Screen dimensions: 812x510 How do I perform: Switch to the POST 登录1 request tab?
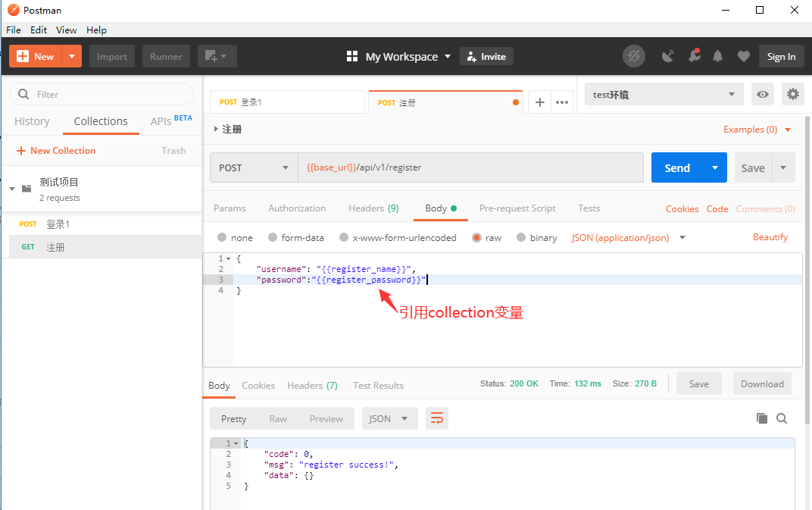(287, 102)
